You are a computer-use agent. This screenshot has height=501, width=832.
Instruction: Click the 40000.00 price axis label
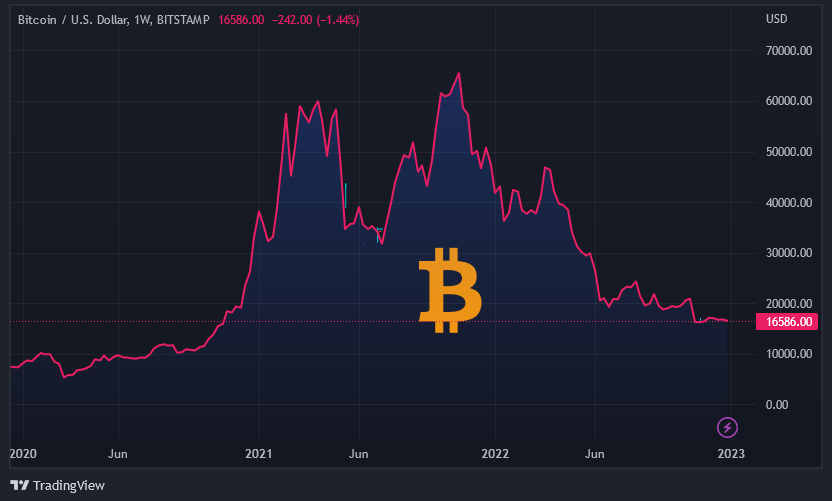coord(788,203)
